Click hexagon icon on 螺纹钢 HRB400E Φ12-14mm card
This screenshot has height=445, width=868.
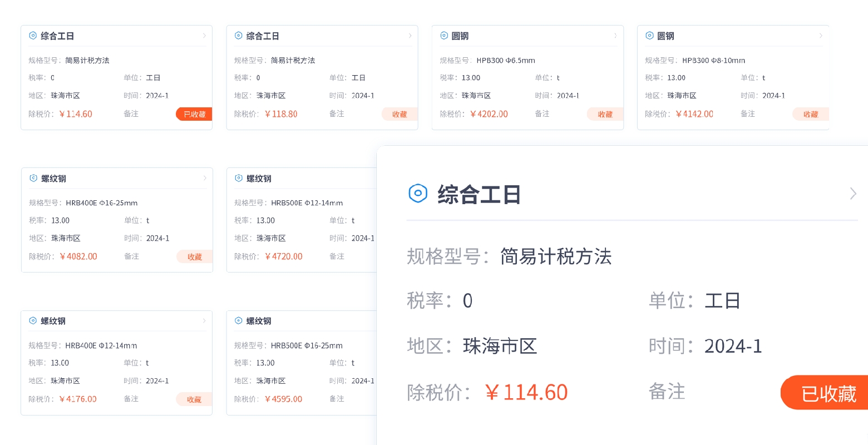(x=33, y=320)
